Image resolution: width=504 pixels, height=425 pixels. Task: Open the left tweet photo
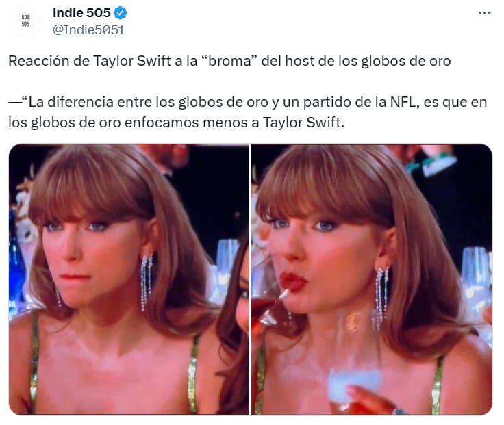point(129,279)
